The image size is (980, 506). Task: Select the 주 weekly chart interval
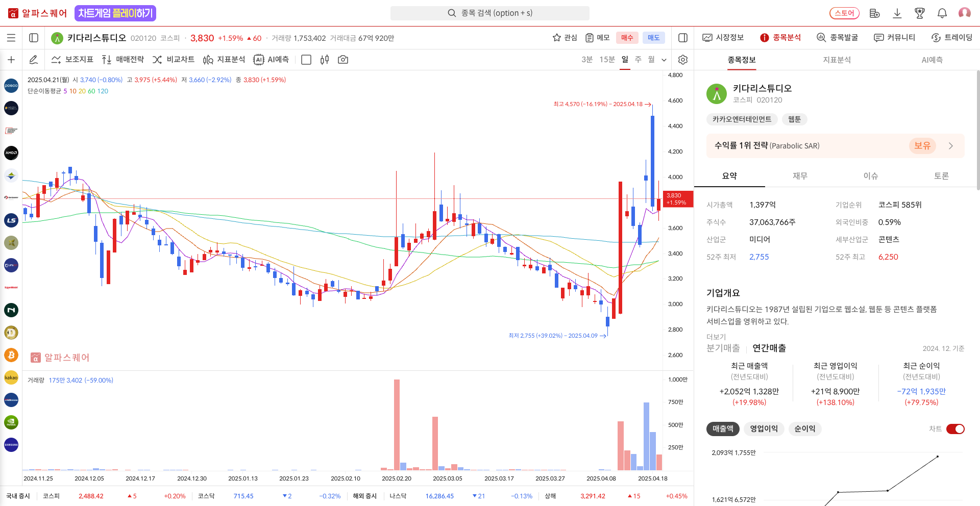click(638, 60)
